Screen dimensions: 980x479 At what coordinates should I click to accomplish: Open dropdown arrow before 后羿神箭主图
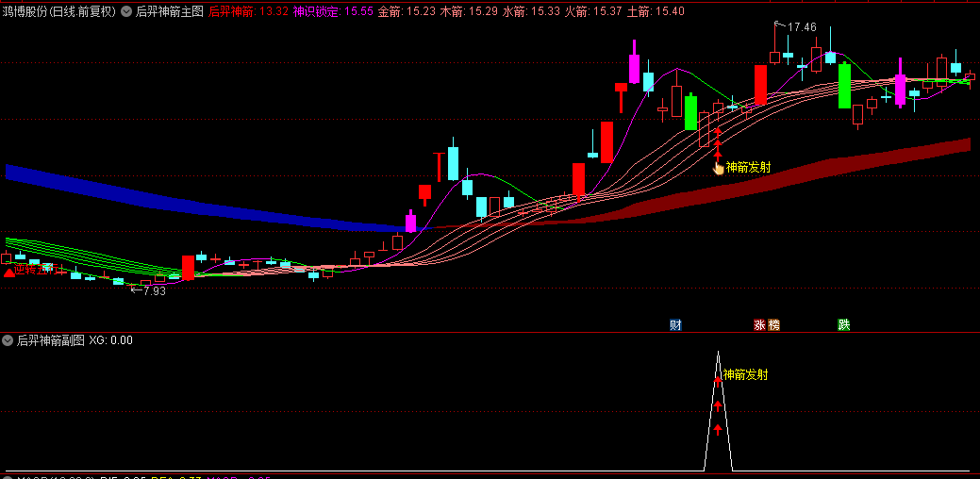pos(127,10)
